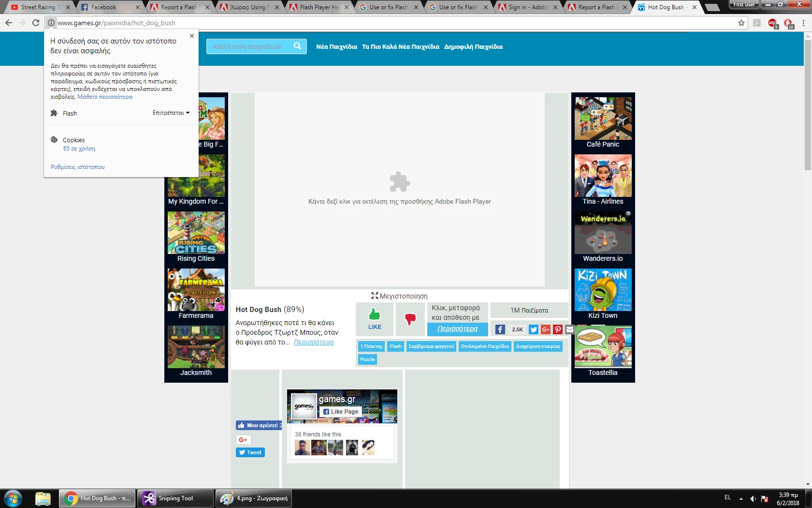Share the game via Twitter icon
812x508 pixels.
534,329
